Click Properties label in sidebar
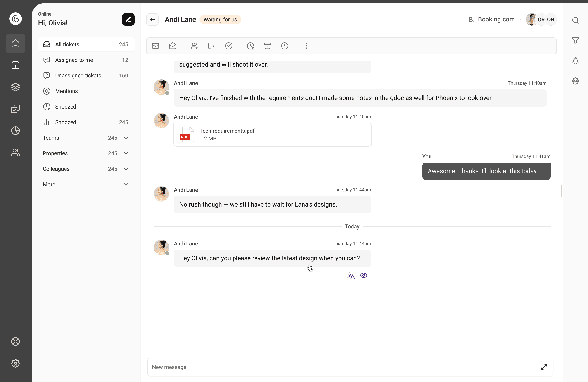The width and height of the screenshot is (588, 382). point(55,153)
